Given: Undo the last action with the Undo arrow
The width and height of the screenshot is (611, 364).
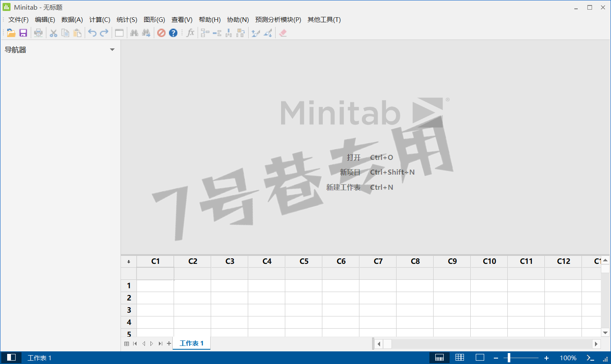Looking at the screenshot, I should pyautogui.click(x=92, y=33).
